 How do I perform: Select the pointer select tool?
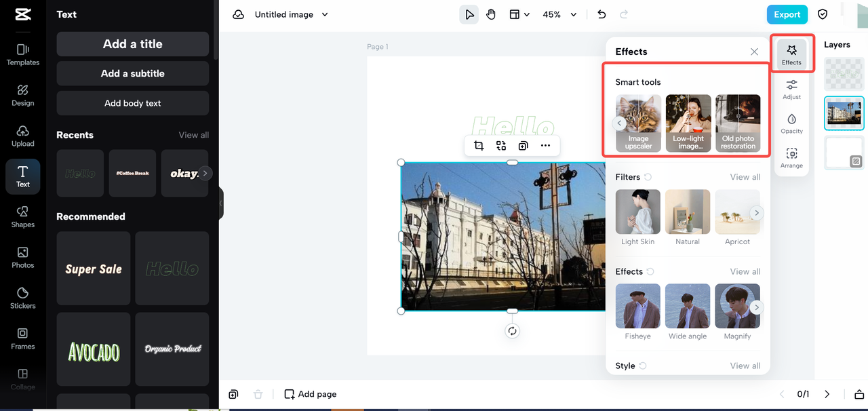469,14
